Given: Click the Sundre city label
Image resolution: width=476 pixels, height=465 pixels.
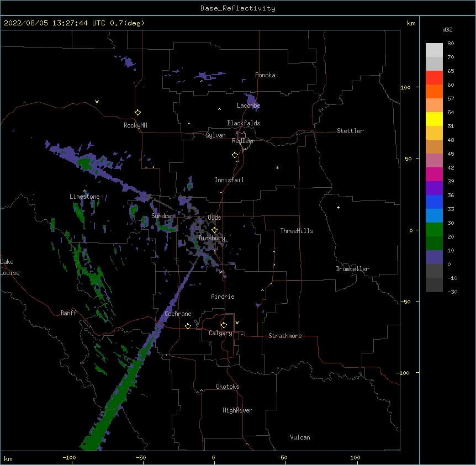Looking at the screenshot, I should pos(161,216).
